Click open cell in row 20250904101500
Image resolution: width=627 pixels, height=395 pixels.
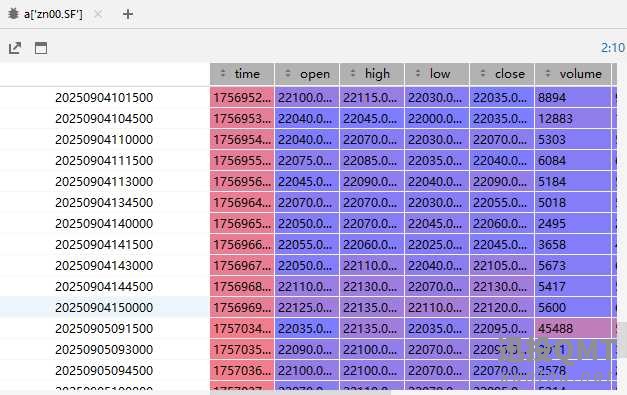pos(307,98)
